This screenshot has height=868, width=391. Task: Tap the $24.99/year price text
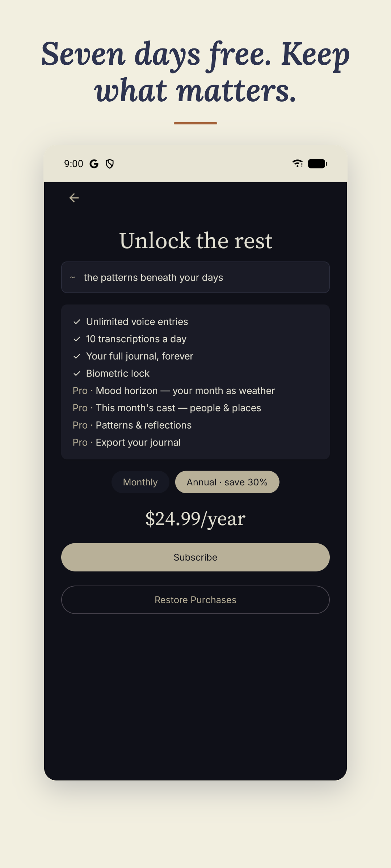pos(195,519)
